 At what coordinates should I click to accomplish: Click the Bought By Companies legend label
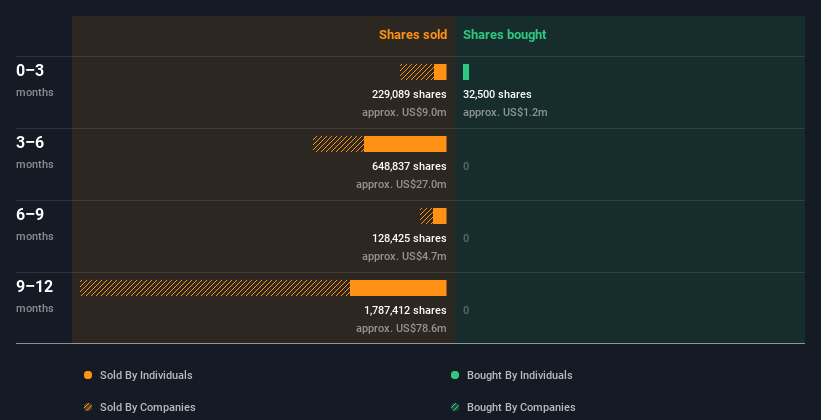click(x=521, y=407)
